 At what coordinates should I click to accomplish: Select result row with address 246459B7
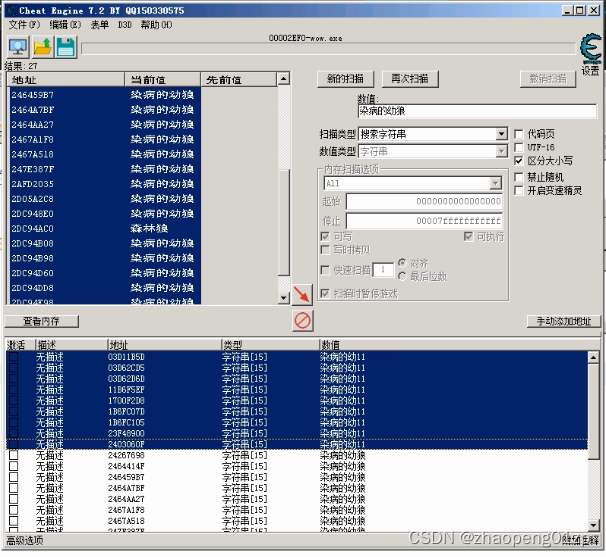104,95
